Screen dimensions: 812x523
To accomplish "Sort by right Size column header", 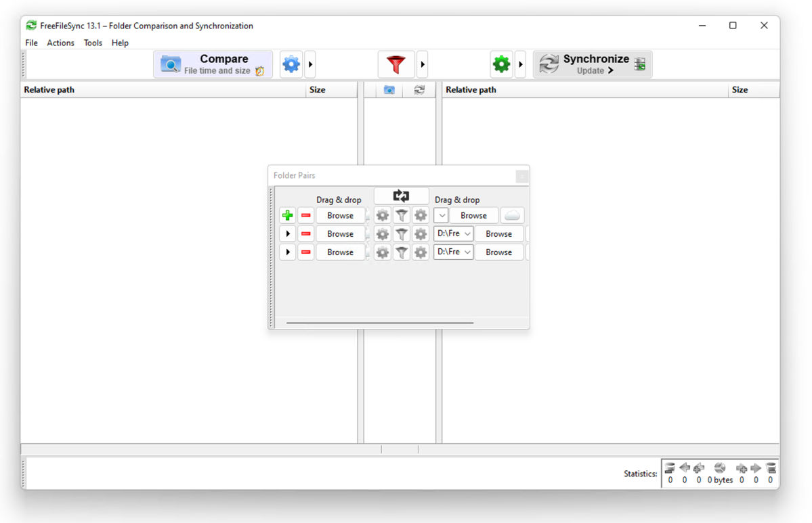I will (x=754, y=90).
